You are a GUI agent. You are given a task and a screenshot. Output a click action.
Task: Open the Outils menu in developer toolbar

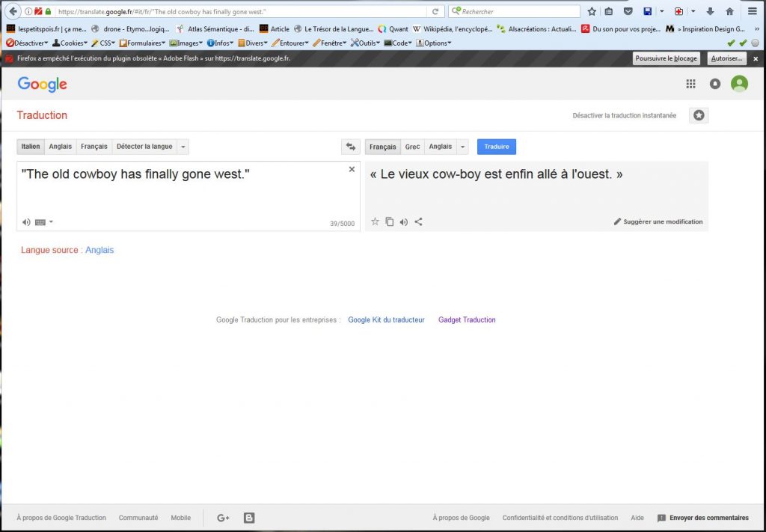point(365,43)
